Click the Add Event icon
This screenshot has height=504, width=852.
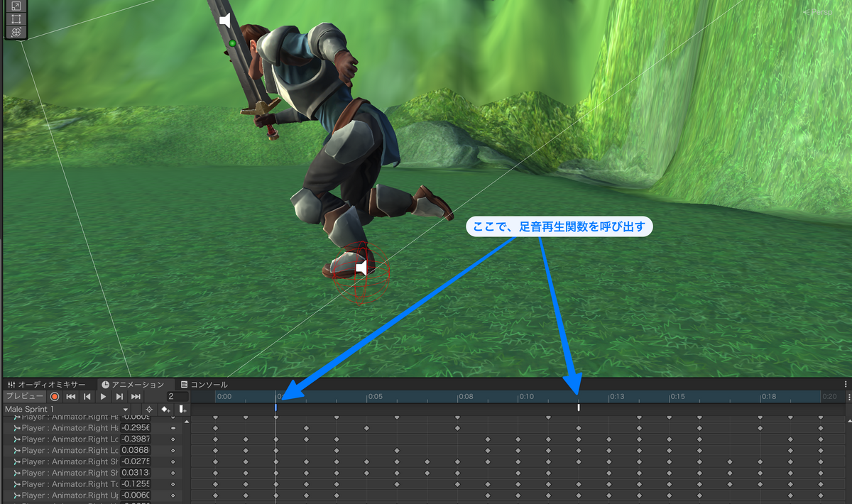tap(182, 409)
